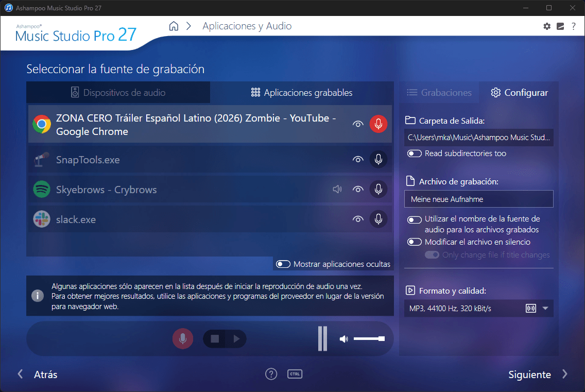Click the Carpeta de Salida folder icon
Viewport: 585px width, 392px height.
pyautogui.click(x=410, y=120)
